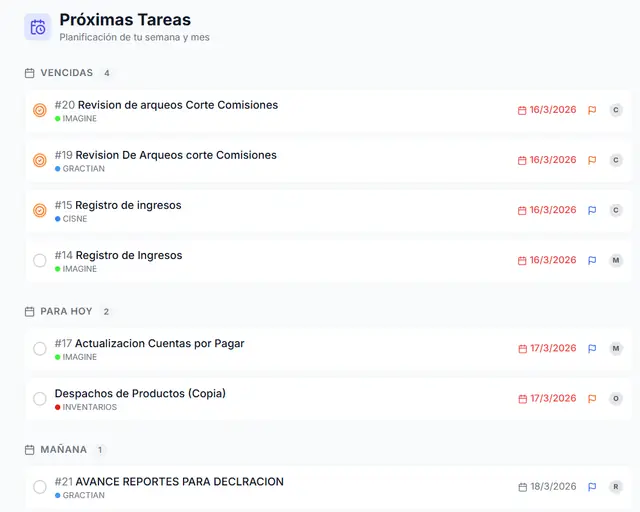Click the Próximas Tareas calendar-clock icon
640x512 pixels.
tap(38, 27)
